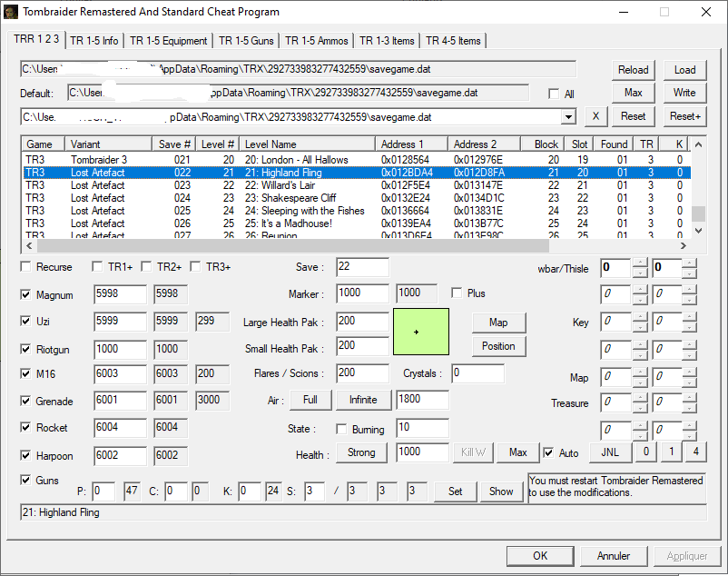728x576 pixels.
Task: Click the numbered 4 button
Action: [x=695, y=452]
